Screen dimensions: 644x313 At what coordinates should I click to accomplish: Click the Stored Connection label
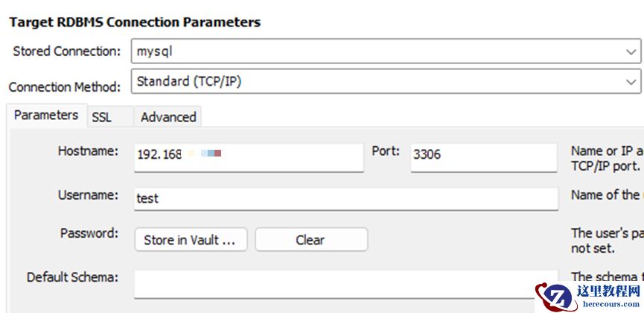67,51
